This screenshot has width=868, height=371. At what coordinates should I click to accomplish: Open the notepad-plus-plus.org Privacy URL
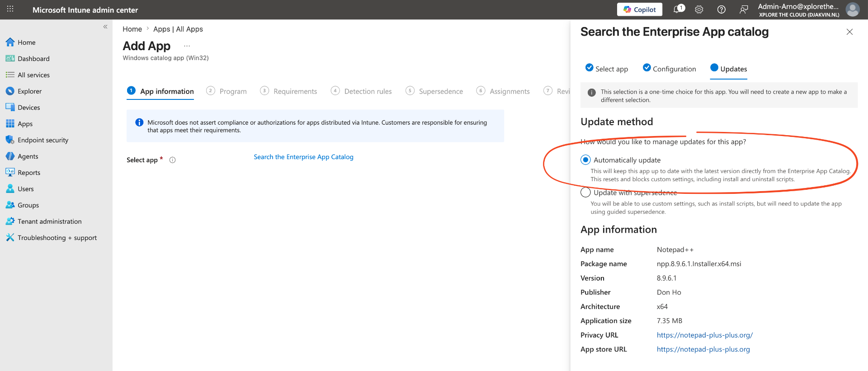point(704,335)
